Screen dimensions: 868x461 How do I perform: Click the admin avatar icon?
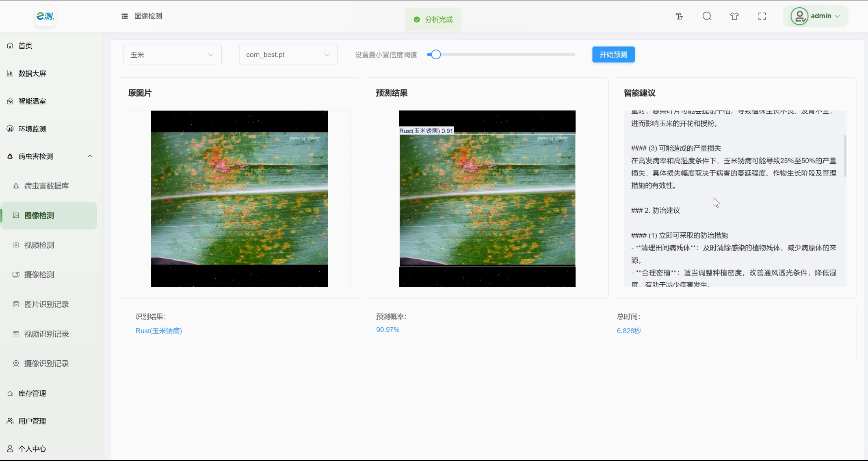[x=799, y=16]
